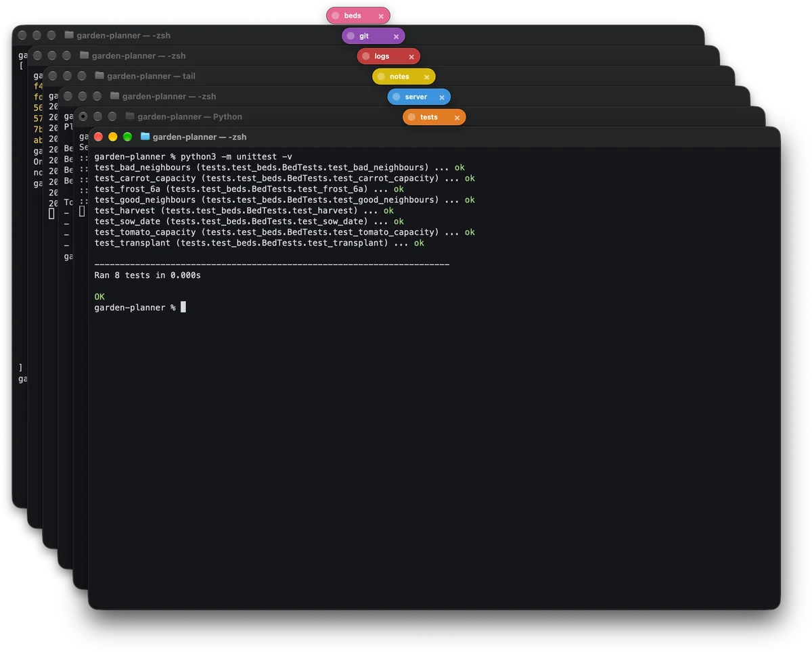The height and width of the screenshot is (652, 812).
Task: Click the blue dot on the server tag
Action: pos(397,97)
